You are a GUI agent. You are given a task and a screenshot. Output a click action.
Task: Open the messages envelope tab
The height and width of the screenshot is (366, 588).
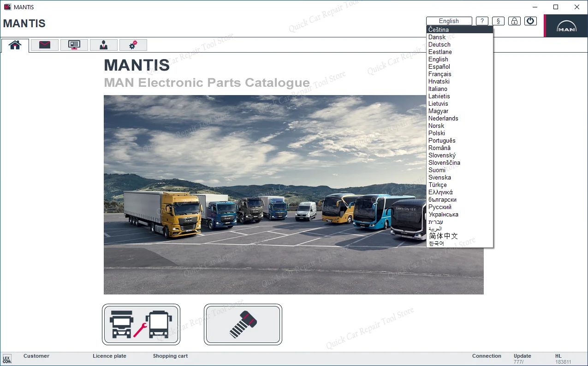click(45, 45)
